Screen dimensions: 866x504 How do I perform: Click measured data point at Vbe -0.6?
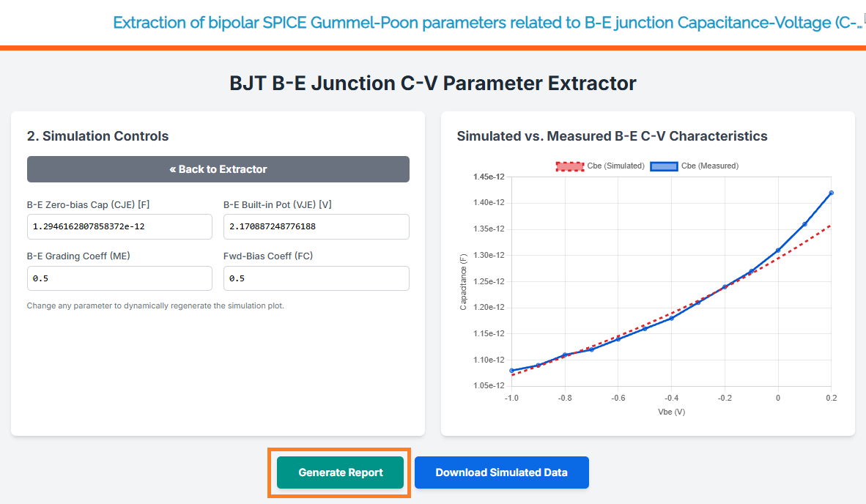click(618, 339)
